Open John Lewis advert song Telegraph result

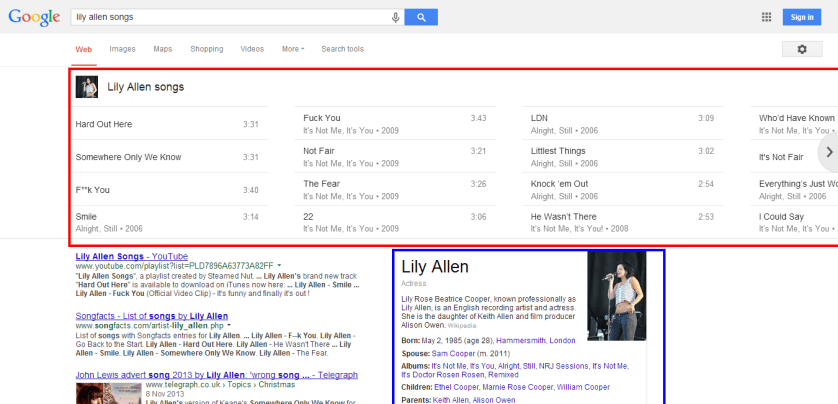(216, 375)
